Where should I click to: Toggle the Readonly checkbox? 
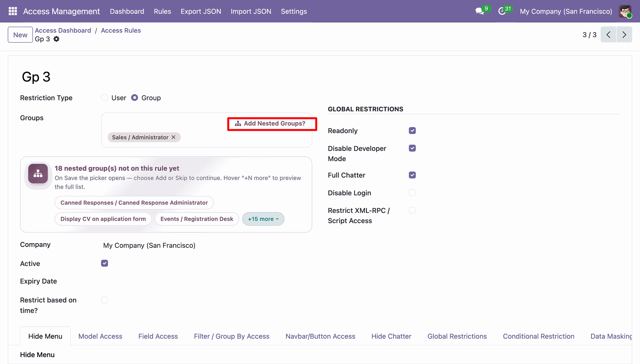pos(412,131)
